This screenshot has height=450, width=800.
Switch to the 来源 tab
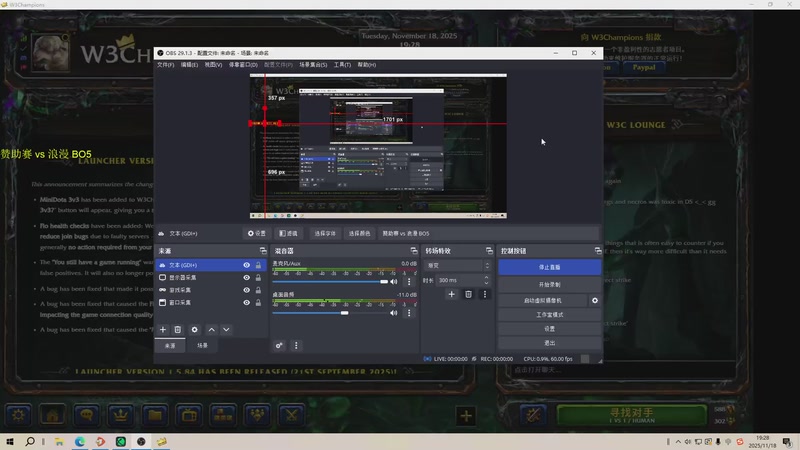[170, 345]
